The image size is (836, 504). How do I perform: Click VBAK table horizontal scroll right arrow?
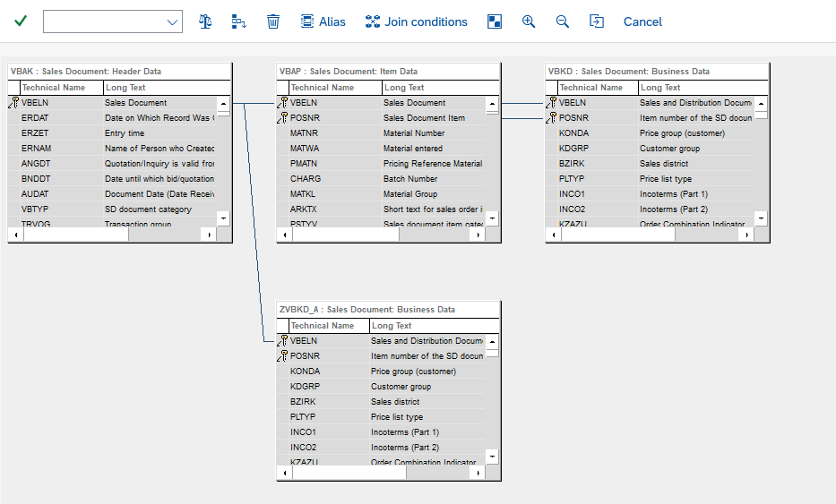[209, 235]
